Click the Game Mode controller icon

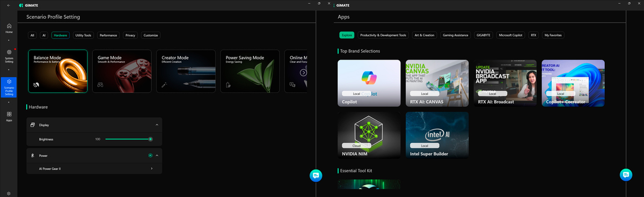[100, 85]
